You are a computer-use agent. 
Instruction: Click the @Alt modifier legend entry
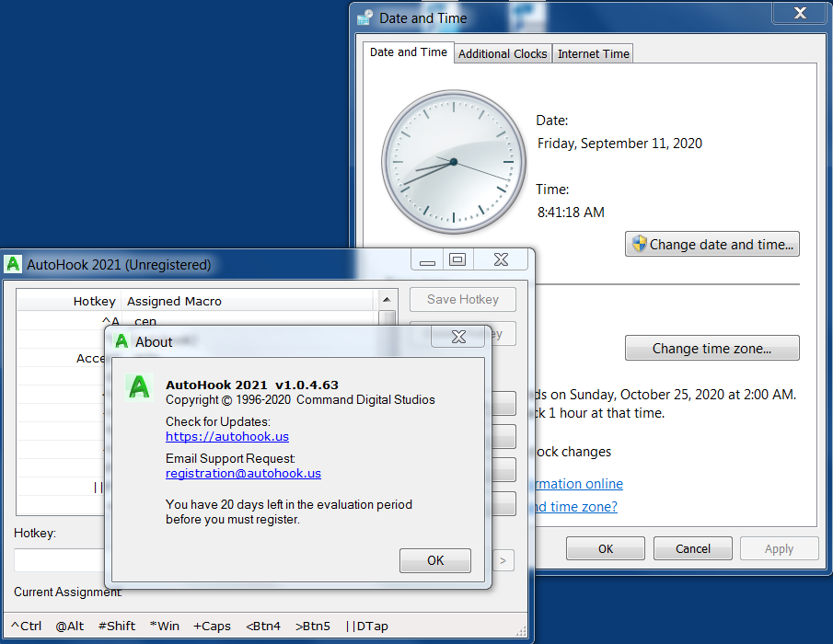(x=70, y=626)
